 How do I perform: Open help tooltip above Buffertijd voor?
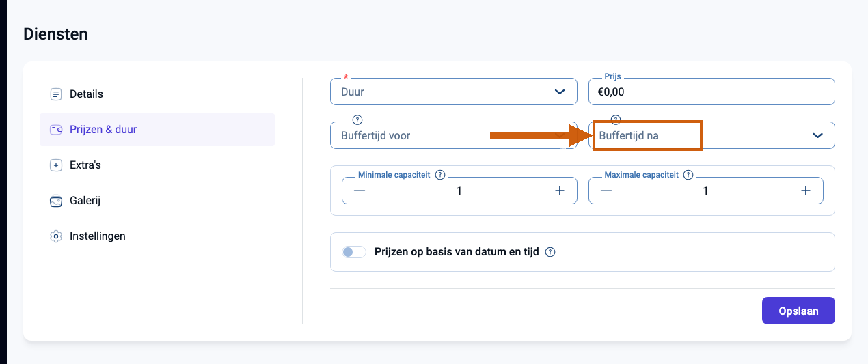click(356, 119)
